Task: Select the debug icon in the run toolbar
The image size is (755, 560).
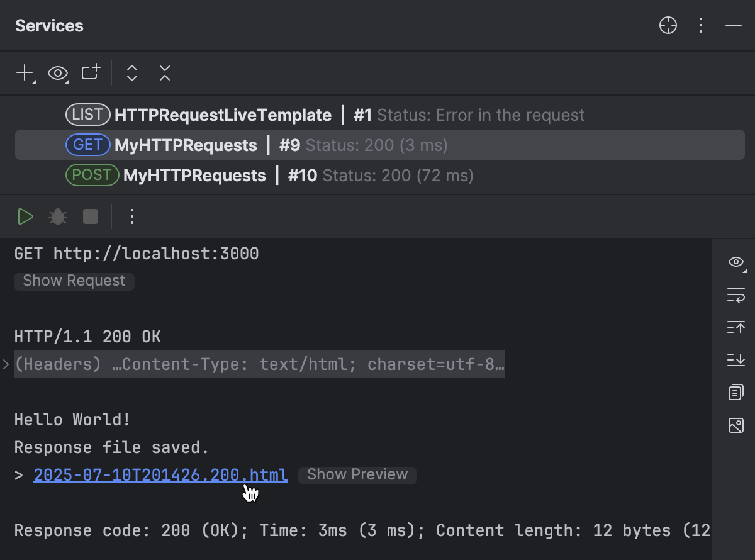Action: [57, 216]
